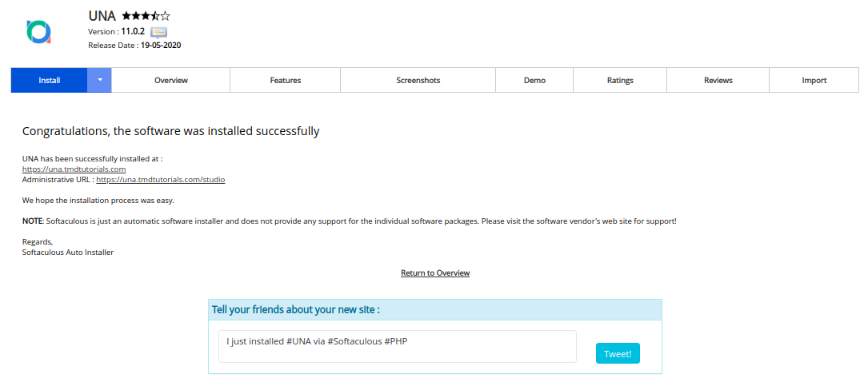The height and width of the screenshot is (390, 868).
Task: Open the Reviews tab
Action: 718,80
